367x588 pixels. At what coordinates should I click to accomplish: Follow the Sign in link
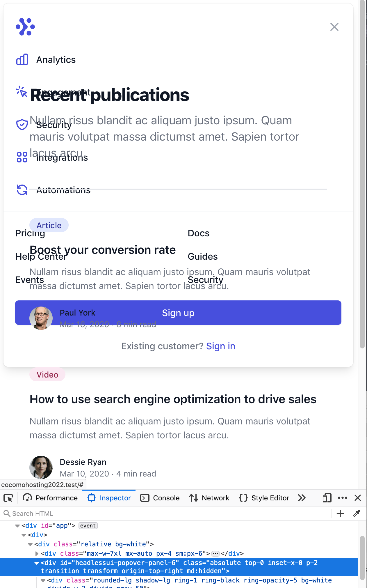(x=221, y=346)
